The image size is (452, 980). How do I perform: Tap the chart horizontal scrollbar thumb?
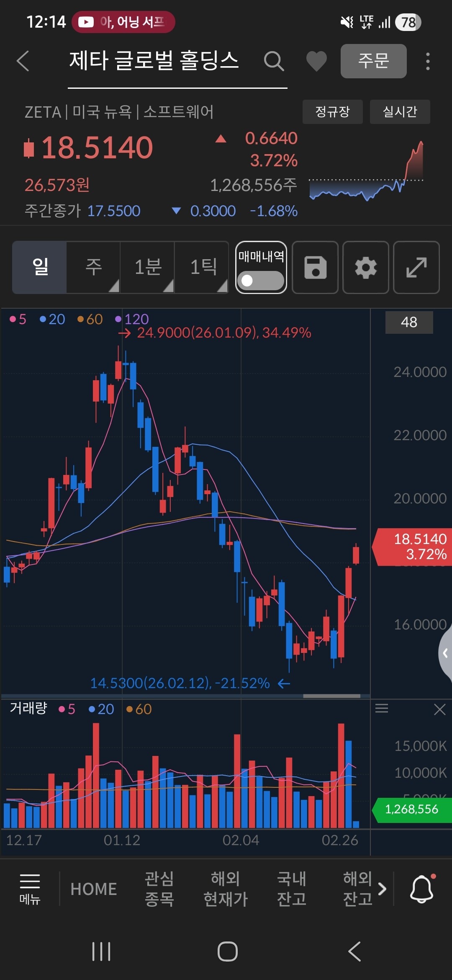point(331,696)
